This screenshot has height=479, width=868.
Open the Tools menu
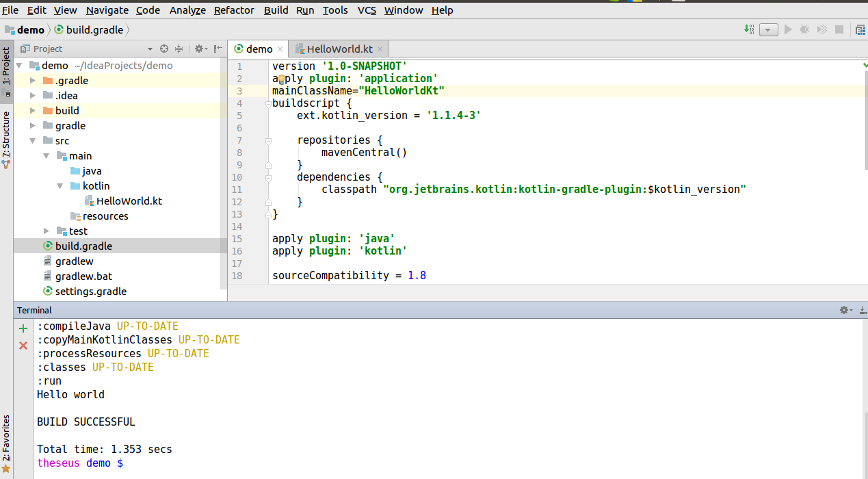335,10
